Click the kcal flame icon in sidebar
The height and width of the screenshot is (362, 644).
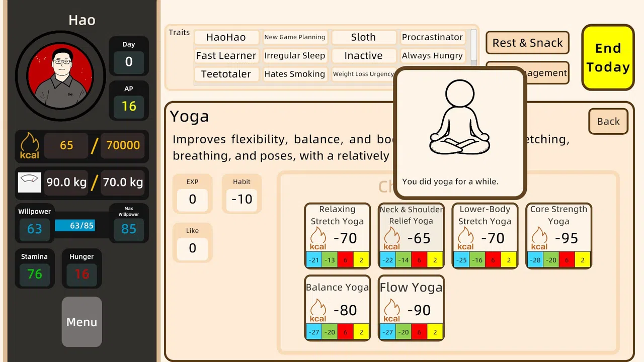pos(29,145)
